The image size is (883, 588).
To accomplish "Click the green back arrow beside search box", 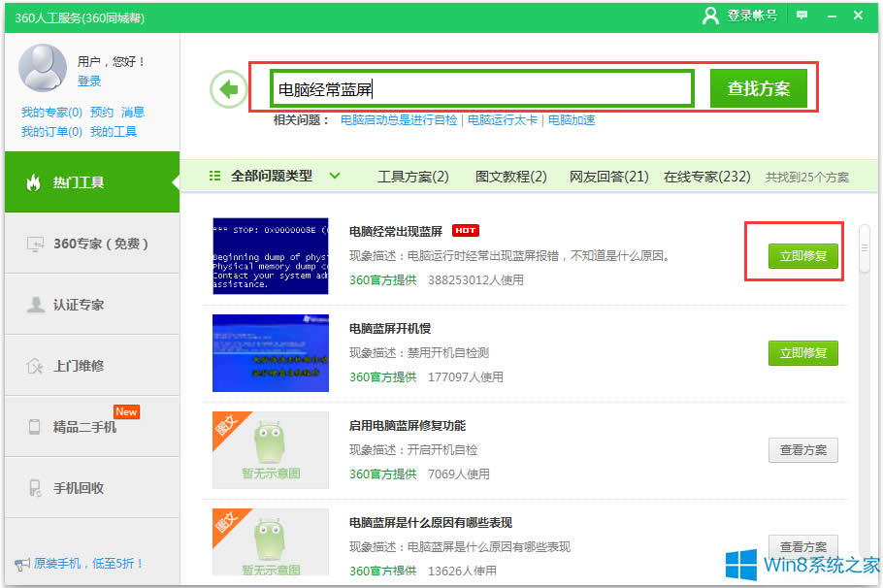I will (228, 88).
